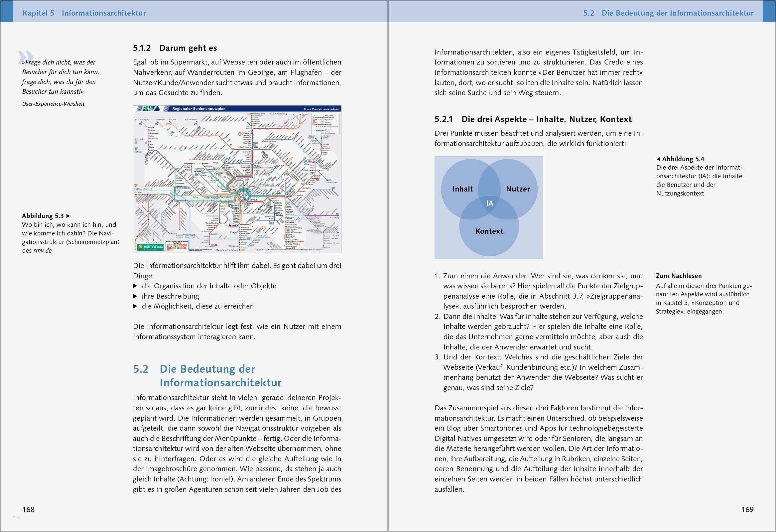Click the 'Kapitel 5 Informationsarchitektur' header

tap(84, 13)
